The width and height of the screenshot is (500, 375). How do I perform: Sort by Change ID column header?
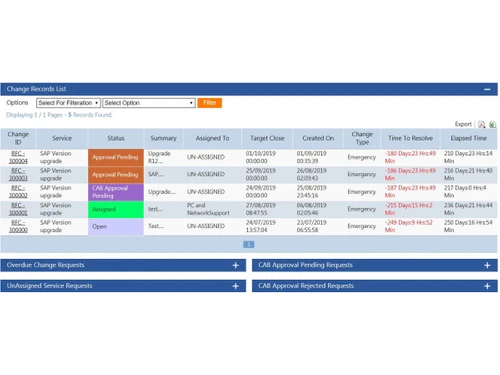[18, 138]
